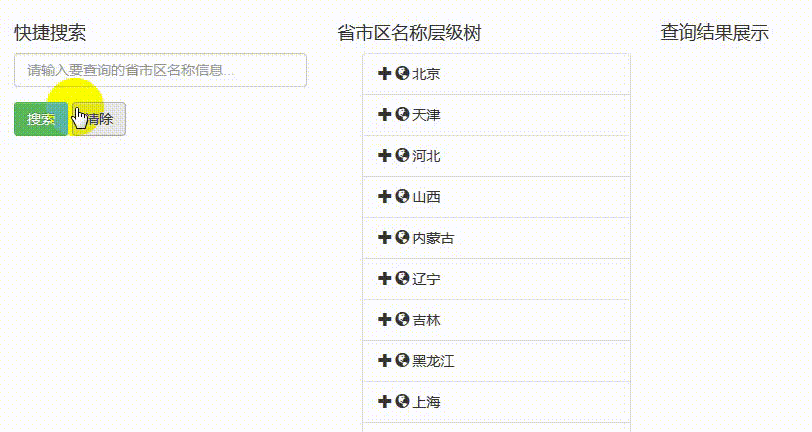Select the 辽宁 tree item label
Image resolution: width=812 pixels, height=432 pixels.
(x=426, y=279)
